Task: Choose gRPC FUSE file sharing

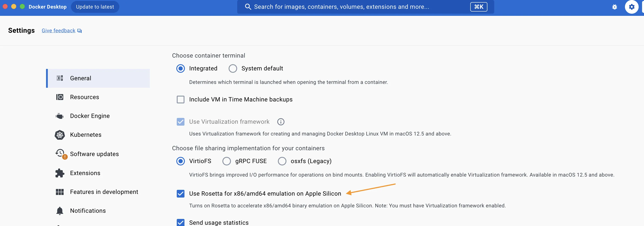Action: click(226, 161)
